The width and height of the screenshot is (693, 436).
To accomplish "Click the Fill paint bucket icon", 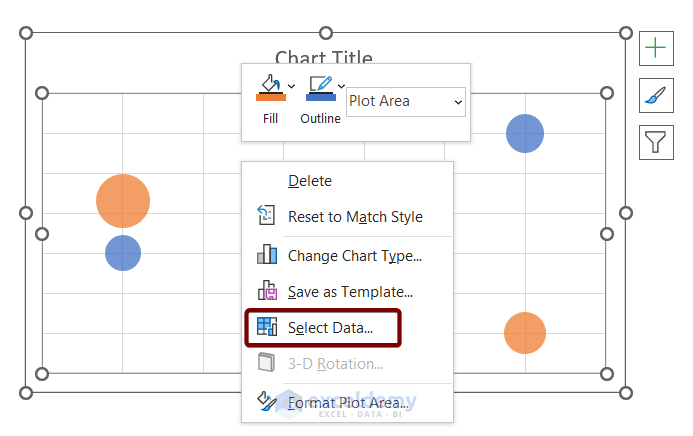I will [x=270, y=87].
